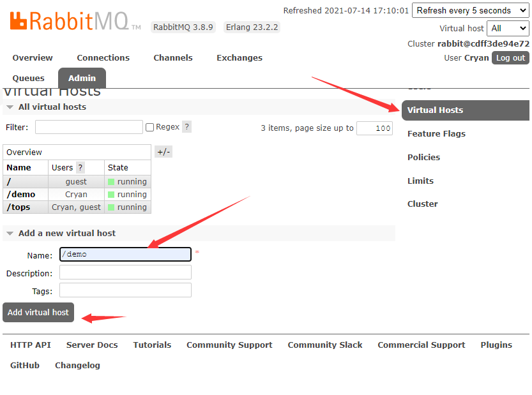Click the Log out button
This screenshot has width=532, height=395.
tap(510, 58)
